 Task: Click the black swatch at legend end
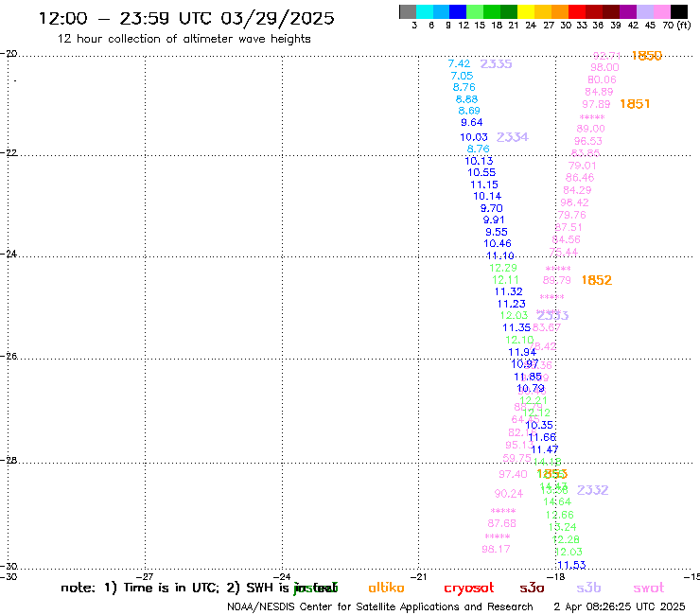(x=678, y=11)
